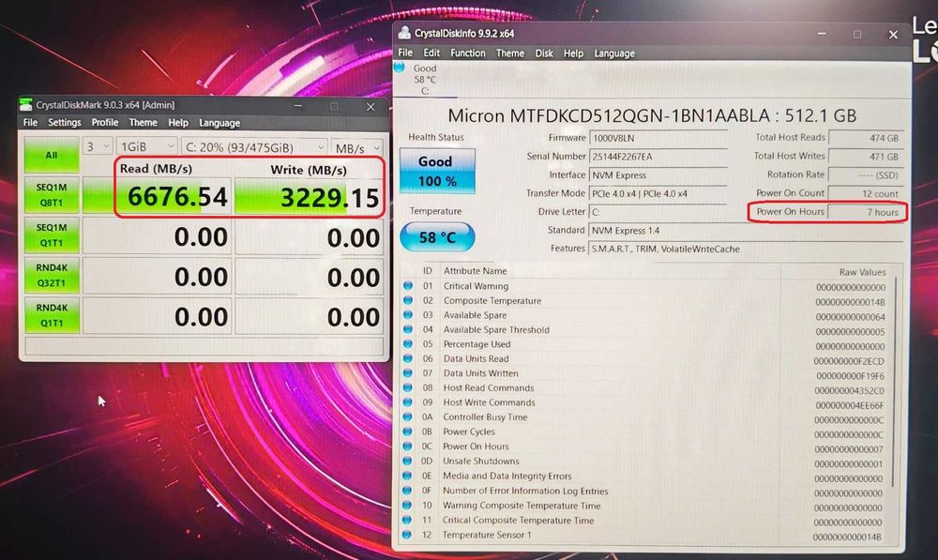Click the Total Host Reads value 474 GB
The image size is (938, 560).
tap(866, 138)
